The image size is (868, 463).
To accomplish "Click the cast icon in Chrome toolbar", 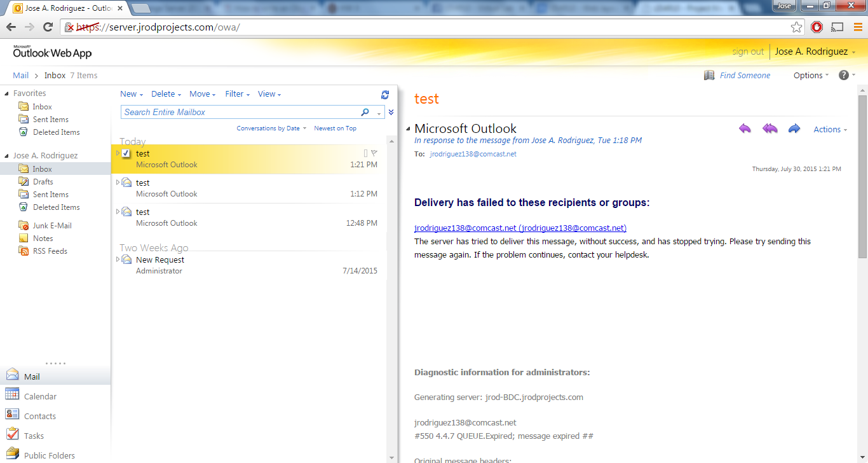I will point(837,27).
